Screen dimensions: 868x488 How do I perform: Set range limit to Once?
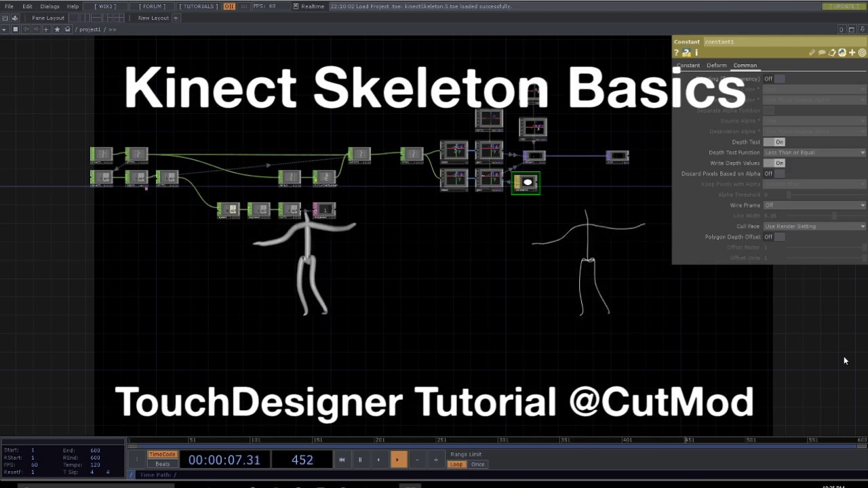pyautogui.click(x=478, y=464)
